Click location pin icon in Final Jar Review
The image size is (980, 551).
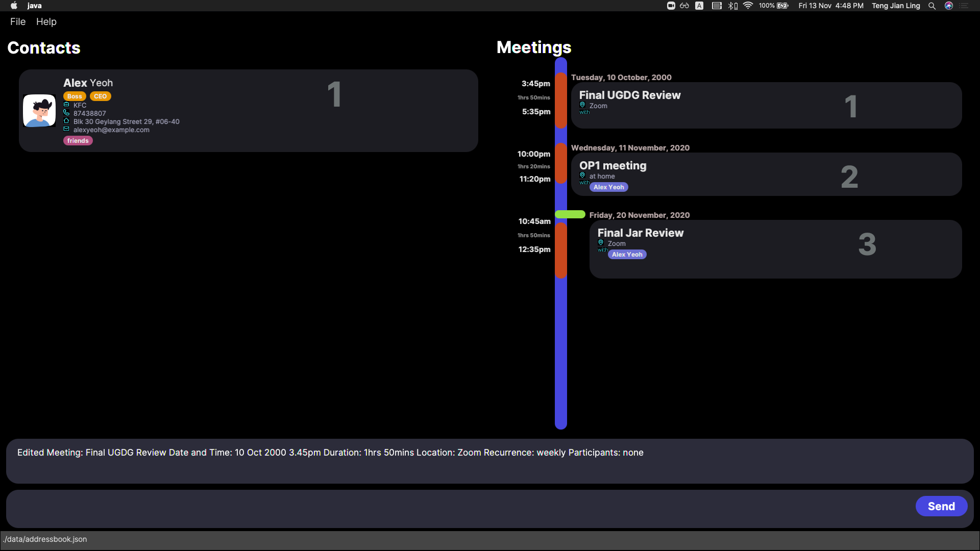coord(601,243)
